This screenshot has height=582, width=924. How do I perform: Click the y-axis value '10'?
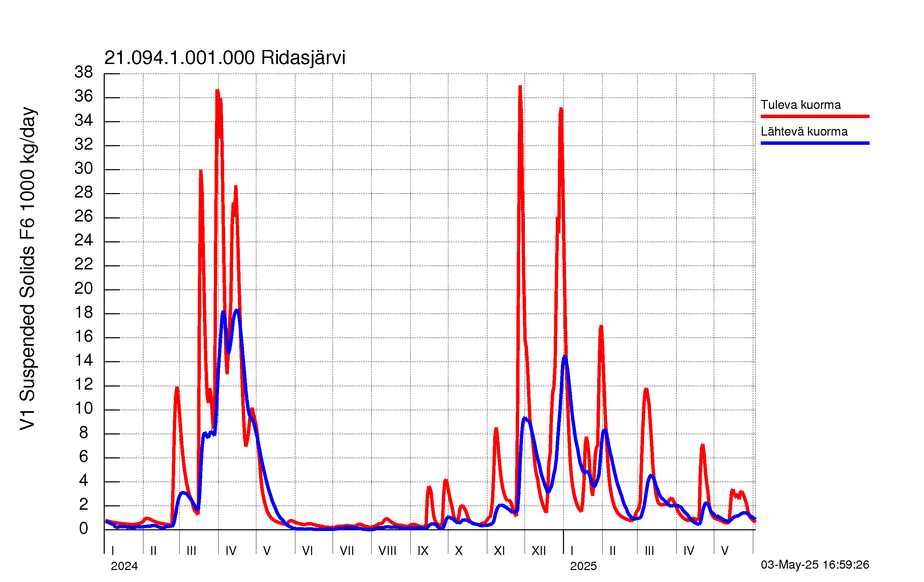pos(84,409)
